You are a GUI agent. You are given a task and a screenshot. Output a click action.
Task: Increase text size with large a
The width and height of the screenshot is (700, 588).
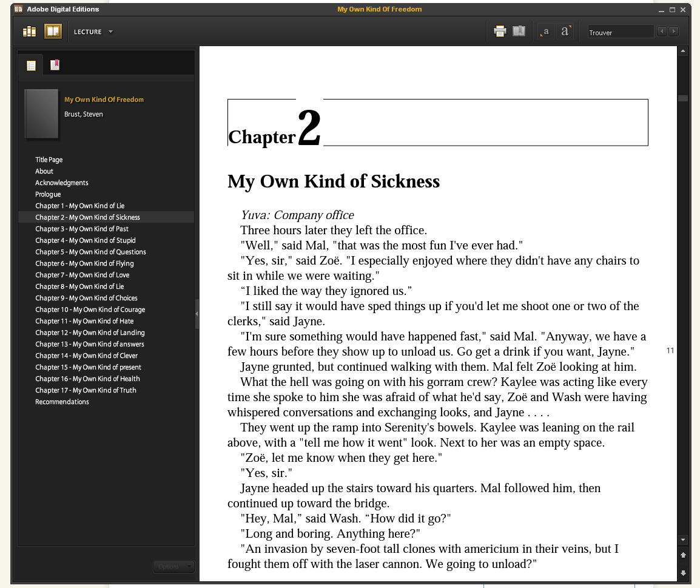pos(565,32)
